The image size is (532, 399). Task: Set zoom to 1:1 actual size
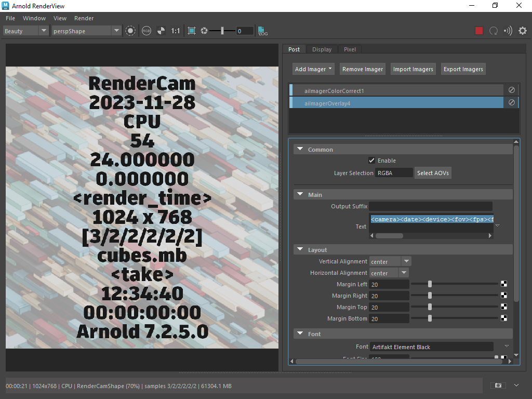[176, 31]
